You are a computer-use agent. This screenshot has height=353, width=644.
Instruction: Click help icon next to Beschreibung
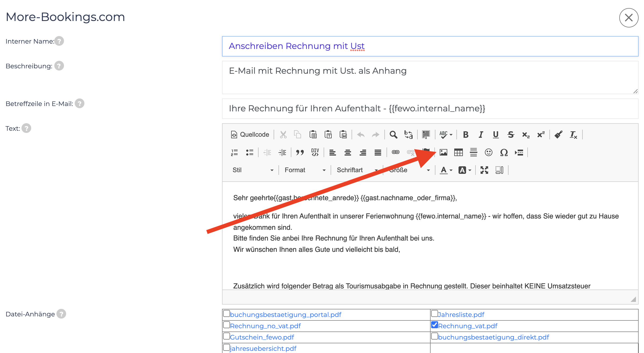click(x=59, y=66)
